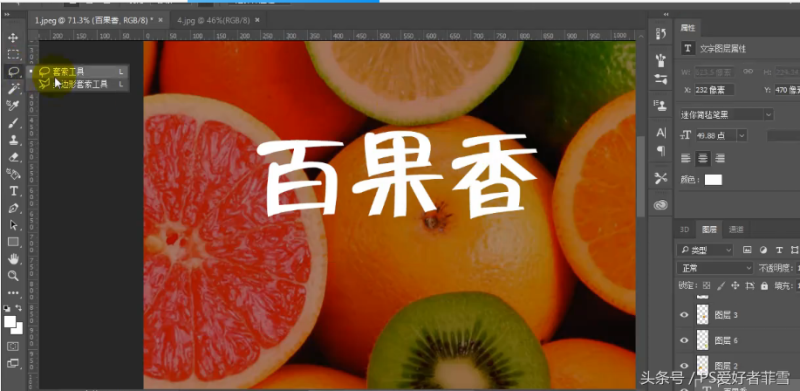Edit the X position field
Viewport: 800px width, 391px height.
(713, 90)
